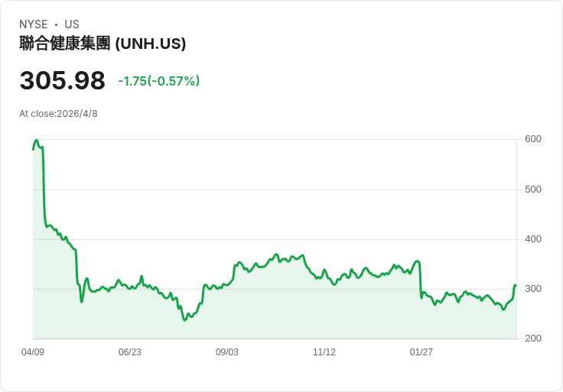Viewport: 563px width, 392px height.
Task: Open the 聯合健康集團 (UNH.US) stock title
Action: [103, 44]
